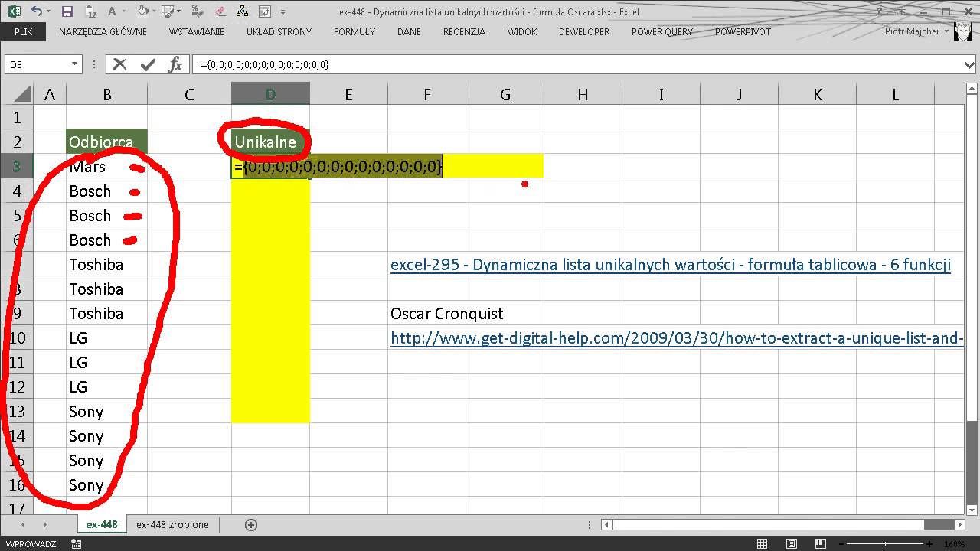Click the hierarchy diagram icon in Quick Access
Viewport: 980px width, 551px height.
(243, 11)
